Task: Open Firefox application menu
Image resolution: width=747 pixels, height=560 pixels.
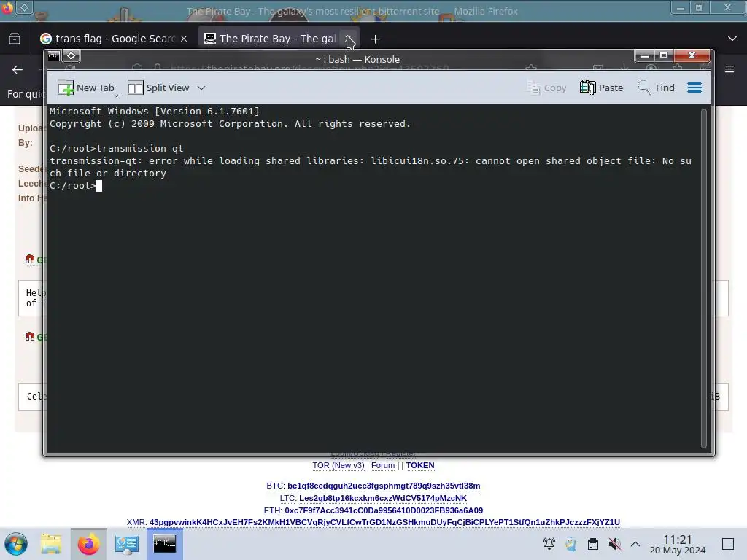Action: click(x=729, y=69)
